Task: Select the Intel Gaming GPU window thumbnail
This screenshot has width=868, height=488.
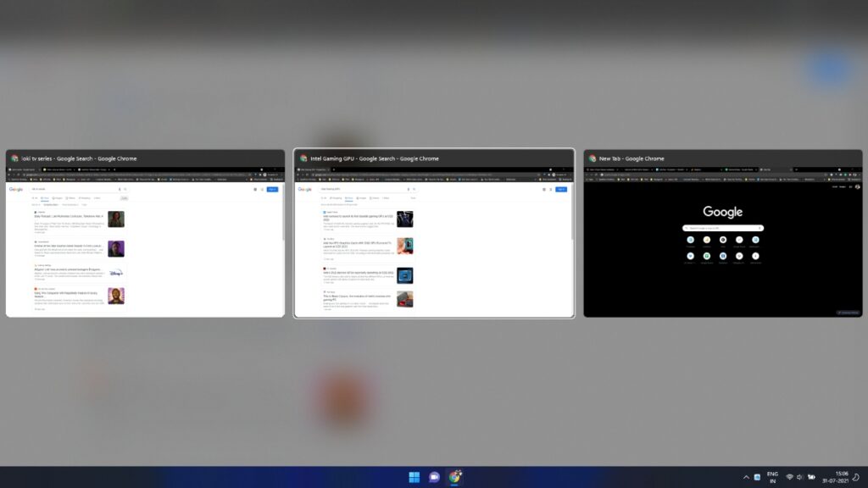Action: click(x=435, y=237)
